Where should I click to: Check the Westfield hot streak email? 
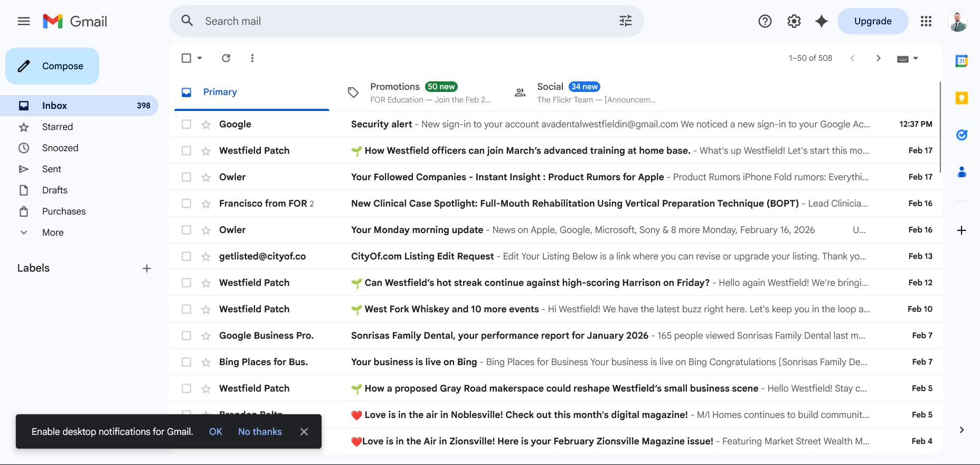tap(186, 283)
